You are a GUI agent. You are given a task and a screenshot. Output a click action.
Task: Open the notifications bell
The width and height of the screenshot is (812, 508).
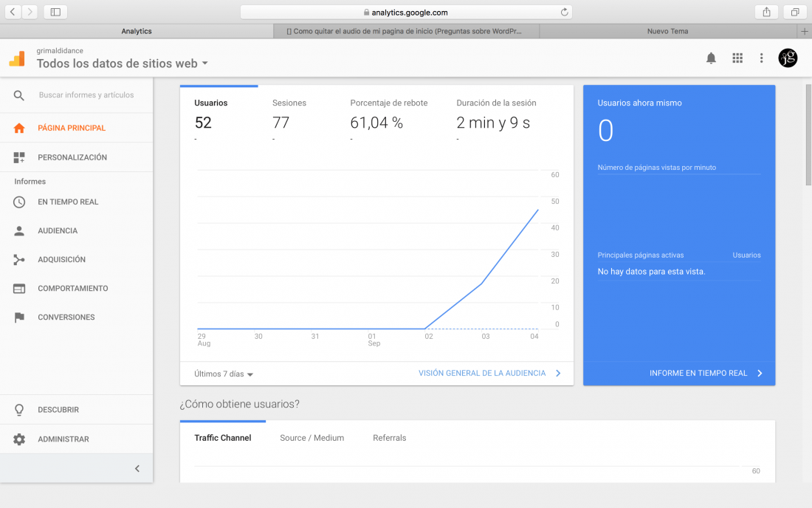click(711, 58)
